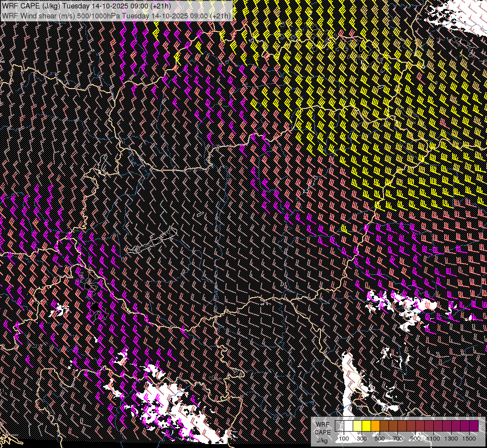Click the legend value 300
Image resolution: width=487 pixels, height=448 pixels.
[x=362, y=439]
